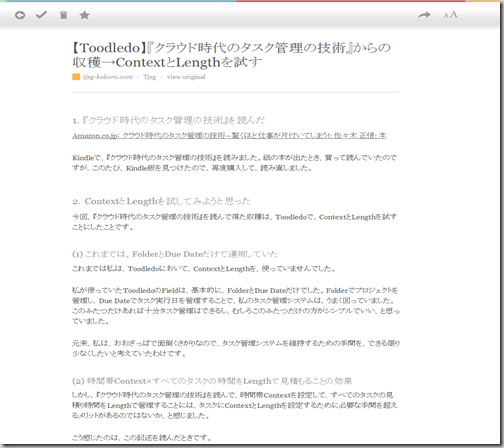Click the paragraph beginning しかし、『クラウド時代
Screen dimensions: 504x448
(235, 405)
